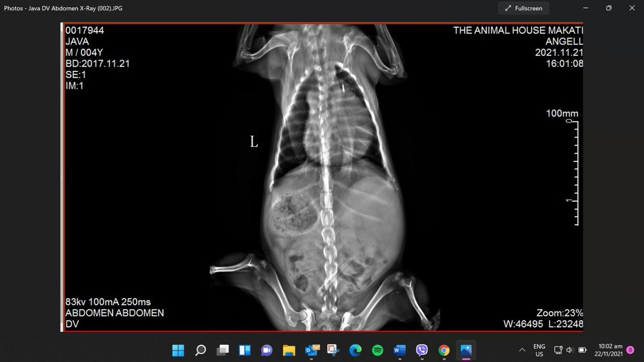Click the Fullscreen button
Screen dimensions: 644x362
click(524, 8)
